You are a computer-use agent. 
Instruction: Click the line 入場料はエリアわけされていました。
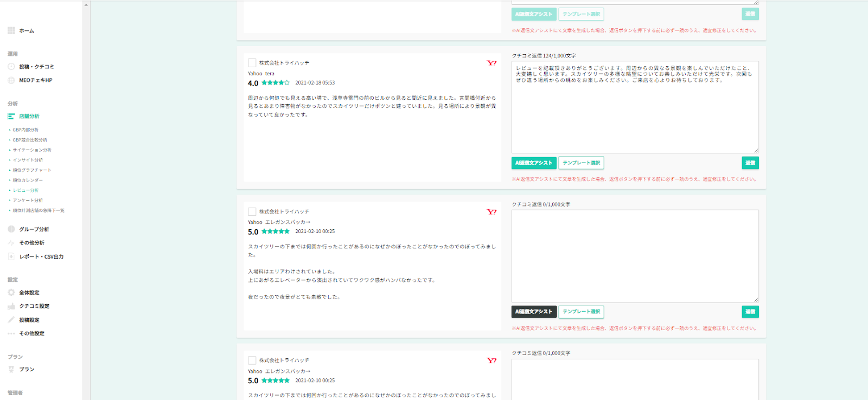coord(292,272)
